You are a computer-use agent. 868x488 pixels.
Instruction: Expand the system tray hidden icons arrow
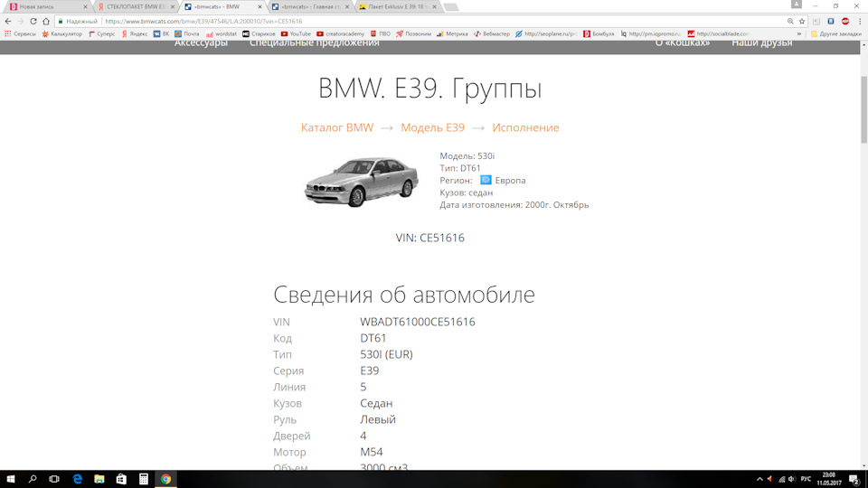pos(759,479)
